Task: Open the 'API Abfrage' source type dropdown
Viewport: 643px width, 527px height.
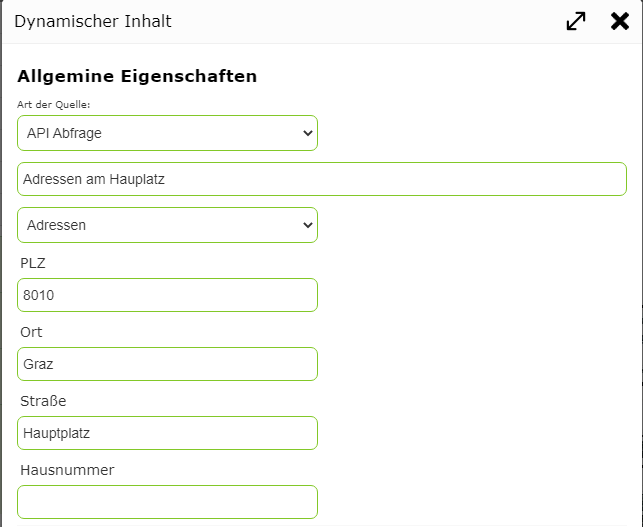Action: pos(167,133)
